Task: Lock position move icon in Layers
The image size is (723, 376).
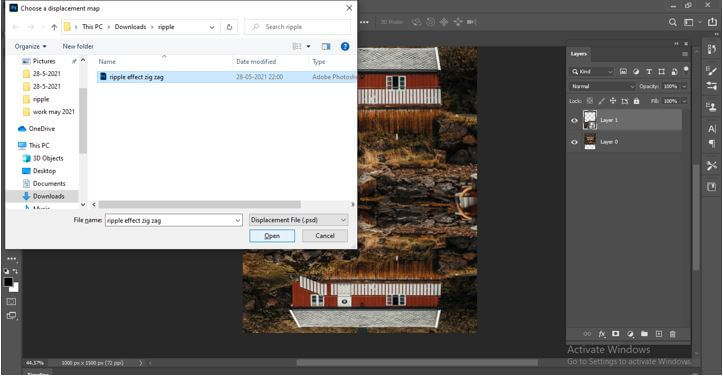Action: 613,101
